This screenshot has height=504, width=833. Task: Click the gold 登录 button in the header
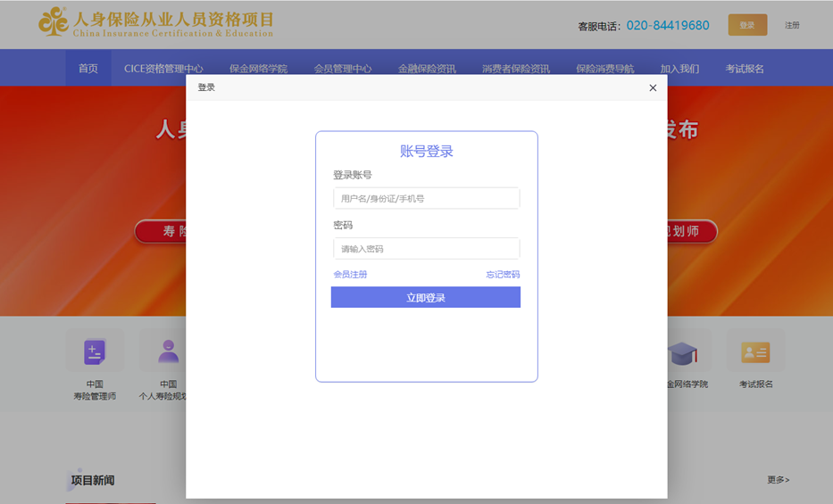coord(747,25)
